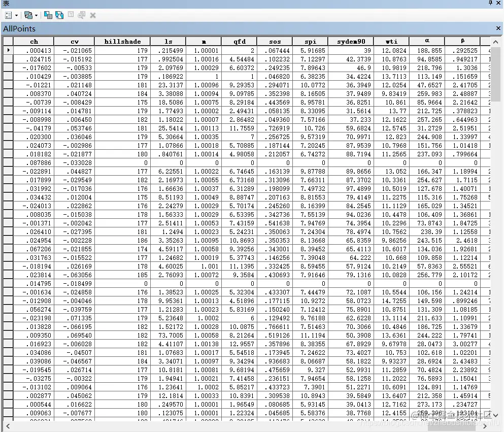504x432 pixels.
Task: Click the α column header
Action: (x=426, y=41)
